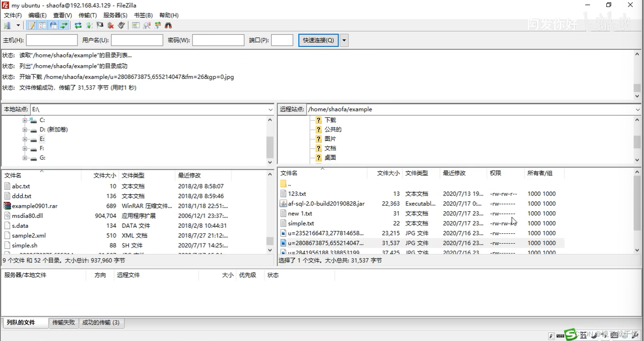644x341 pixels.
Task: Click the remote parent folder ".." icon
Action: [283, 184]
